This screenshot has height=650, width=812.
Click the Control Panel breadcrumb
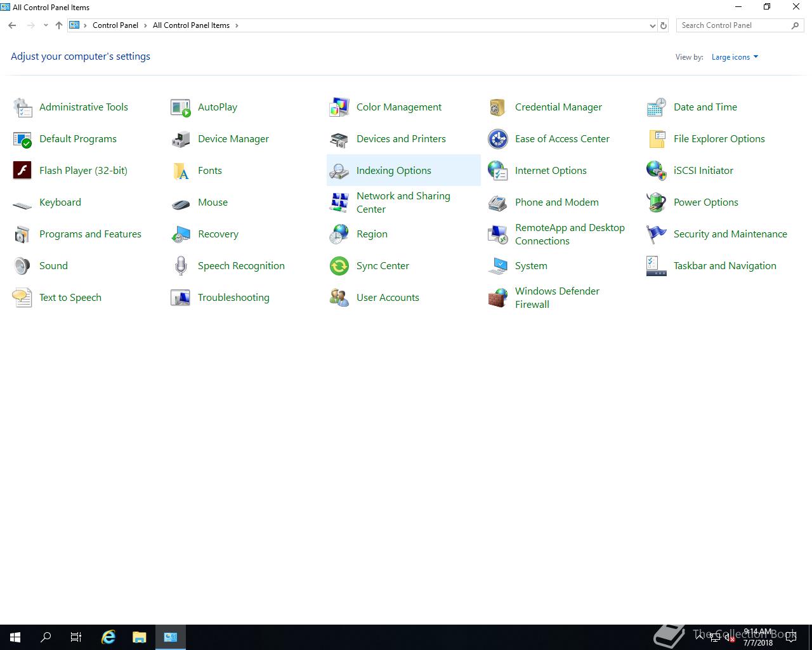(115, 25)
